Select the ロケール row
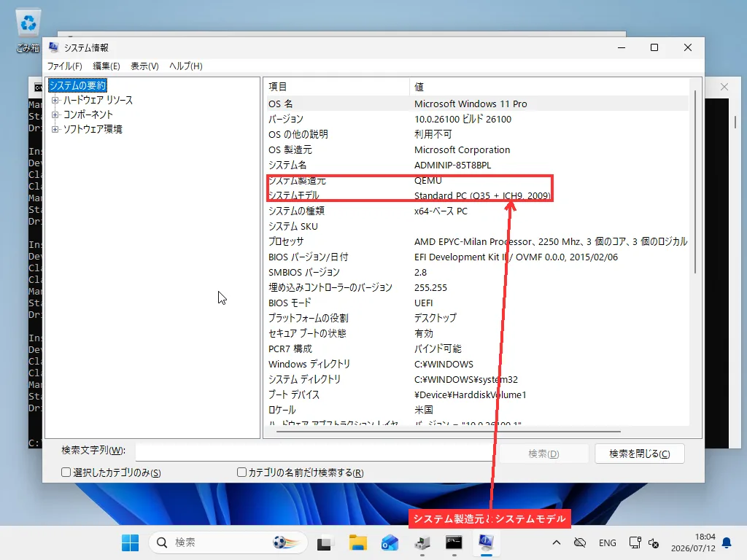 (x=476, y=410)
